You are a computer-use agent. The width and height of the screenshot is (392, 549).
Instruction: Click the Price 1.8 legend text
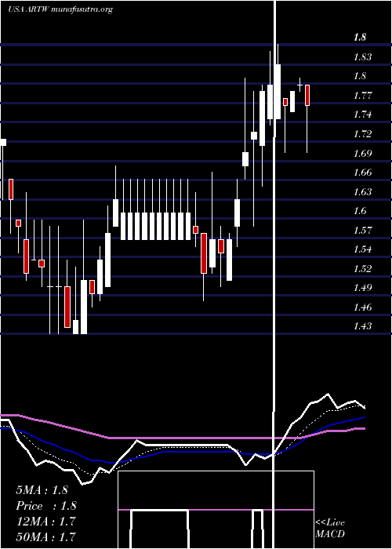pyautogui.click(x=45, y=505)
